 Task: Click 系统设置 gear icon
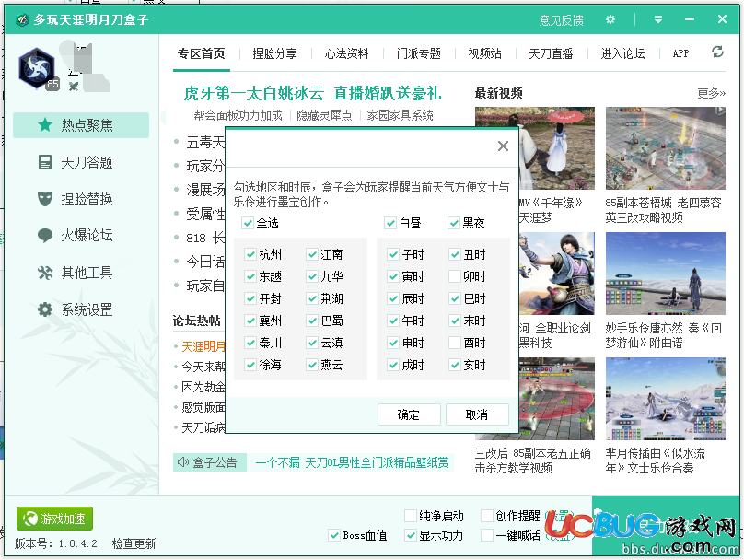point(45,309)
